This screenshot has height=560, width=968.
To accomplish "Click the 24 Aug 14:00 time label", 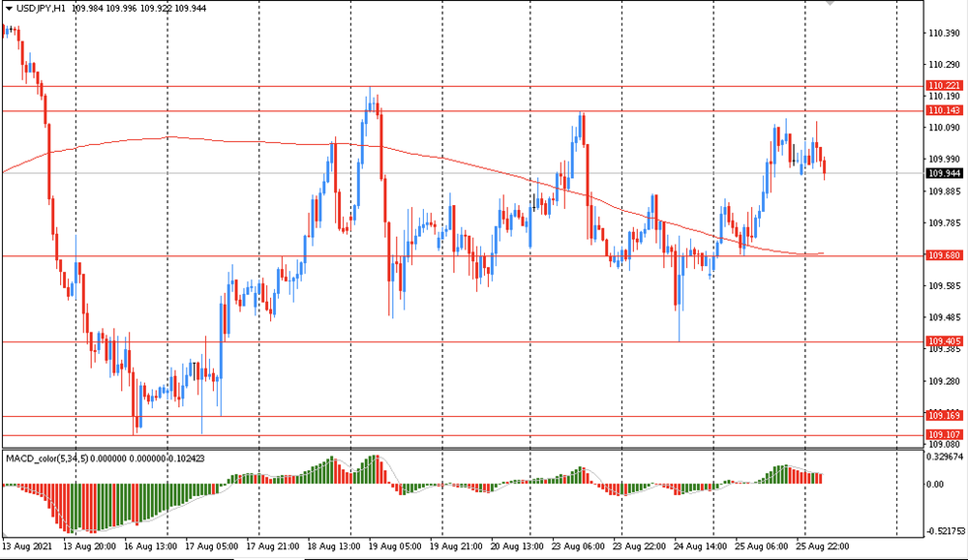I will click(x=700, y=546).
